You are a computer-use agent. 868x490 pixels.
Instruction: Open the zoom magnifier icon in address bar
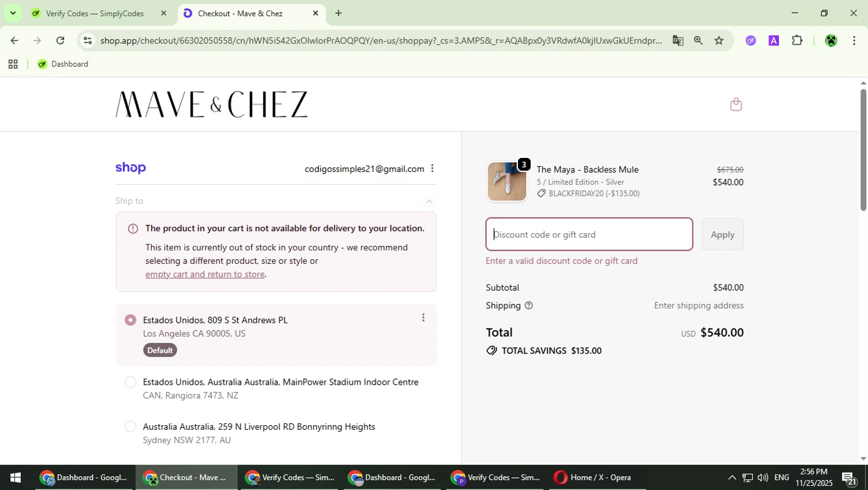[x=698, y=40]
